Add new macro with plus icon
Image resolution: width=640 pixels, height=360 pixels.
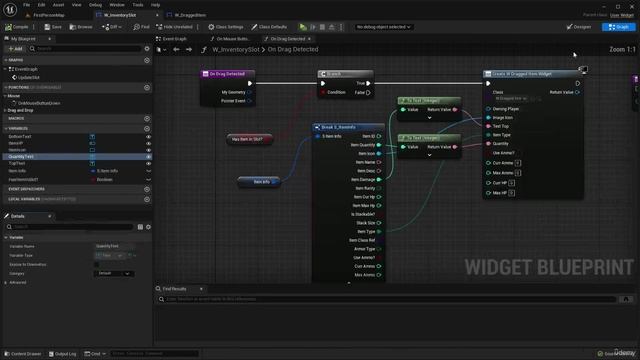(147, 118)
